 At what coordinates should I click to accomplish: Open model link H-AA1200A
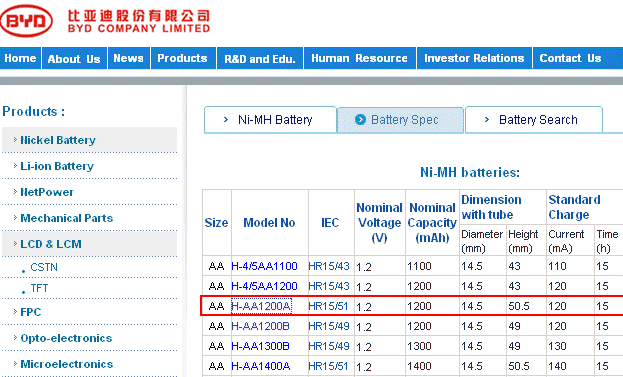[x=261, y=306]
